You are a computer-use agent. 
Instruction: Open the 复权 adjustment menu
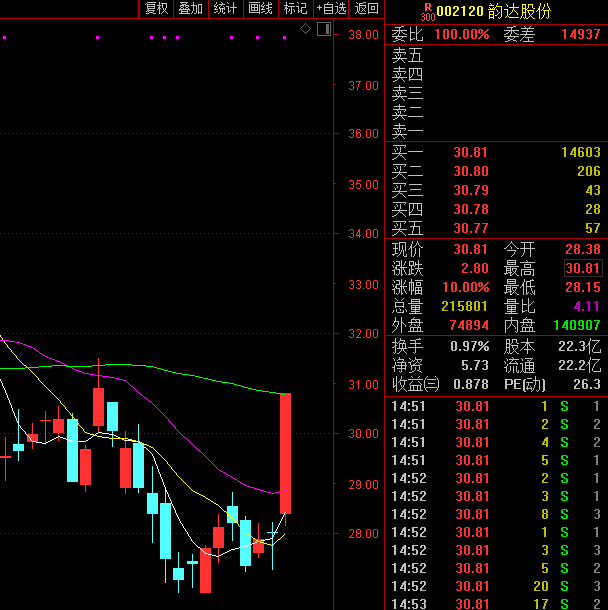point(157,9)
